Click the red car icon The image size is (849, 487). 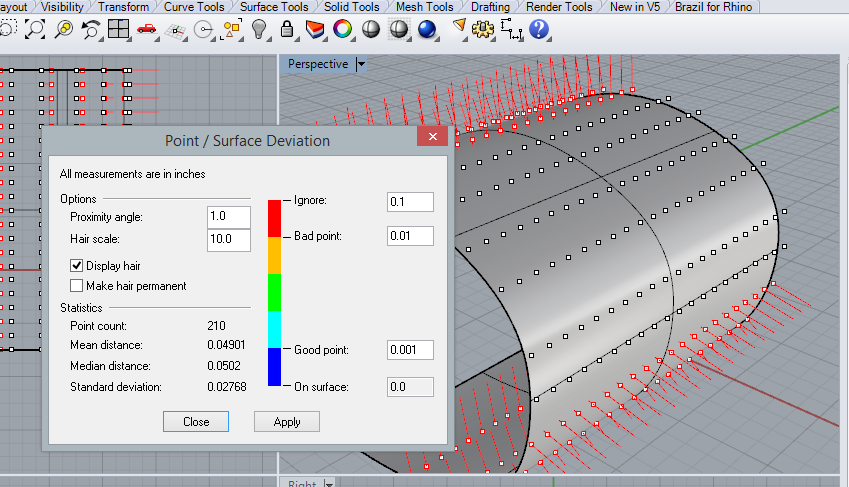(x=147, y=29)
